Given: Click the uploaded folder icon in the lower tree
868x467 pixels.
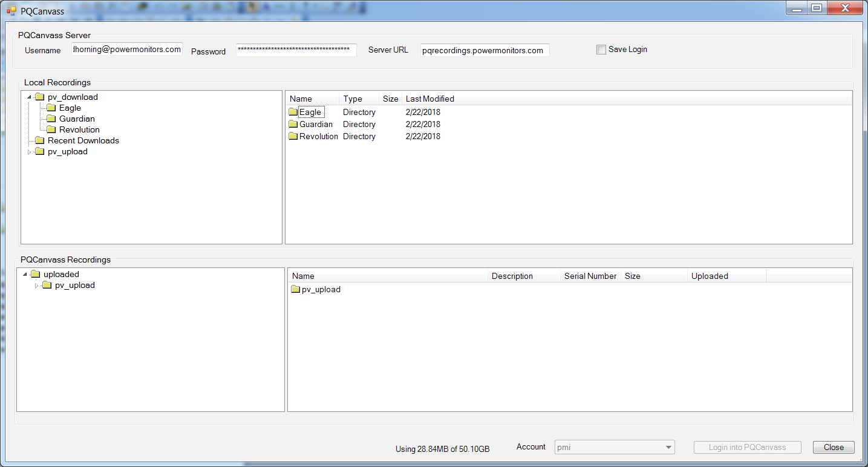Looking at the screenshot, I should [x=36, y=274].
